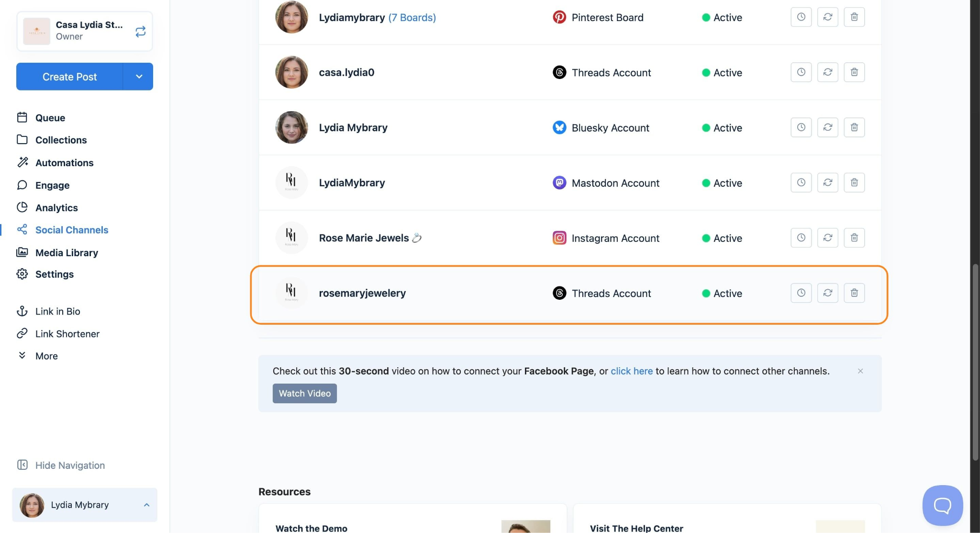Open the Create Post dropdown arrow

click(x=139, y=77)
